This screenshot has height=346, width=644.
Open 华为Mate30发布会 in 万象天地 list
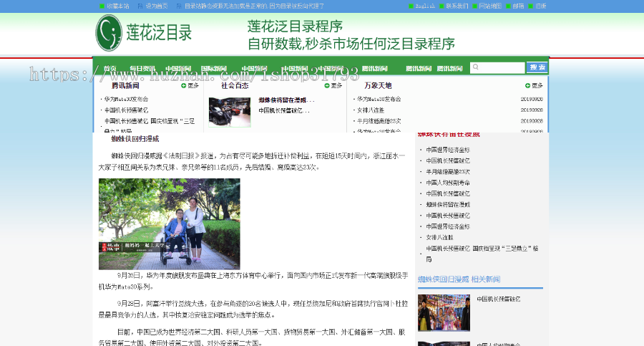(x=379, y=99)
